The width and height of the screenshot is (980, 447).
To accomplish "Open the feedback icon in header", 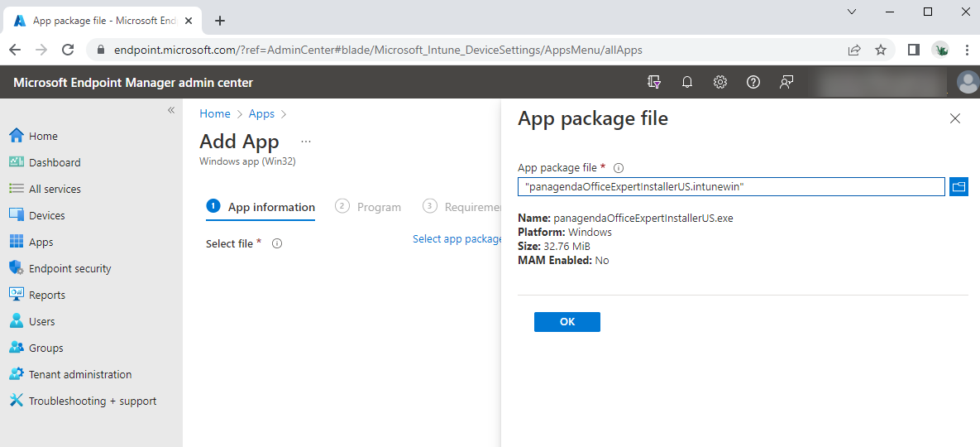I will coord(786,82).
